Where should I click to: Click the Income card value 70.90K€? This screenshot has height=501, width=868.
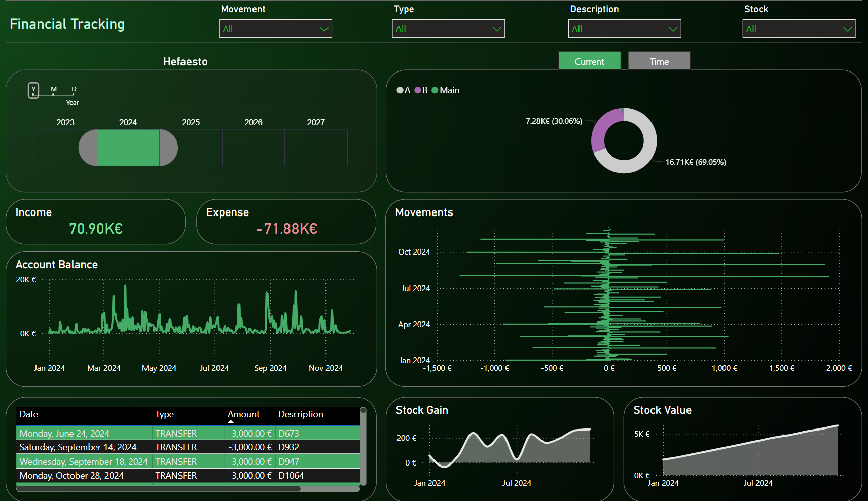[x=96, y=229]
